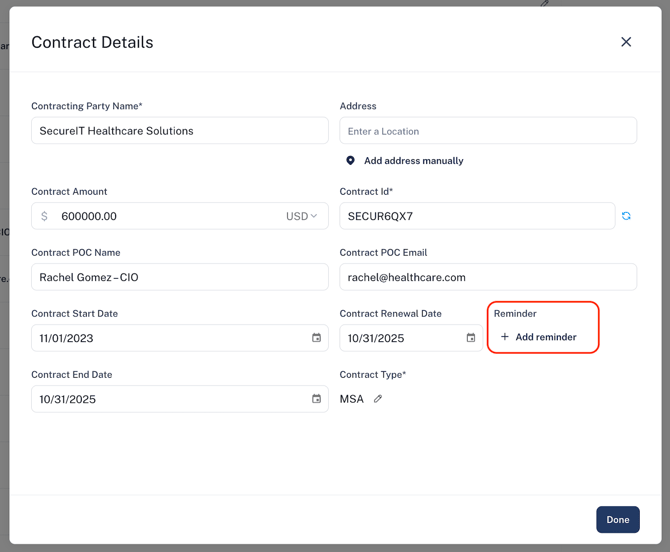Click into the Contract Id field
This screenshot has height=552, width=670.
pyautogui.click(x=477, y=216)
